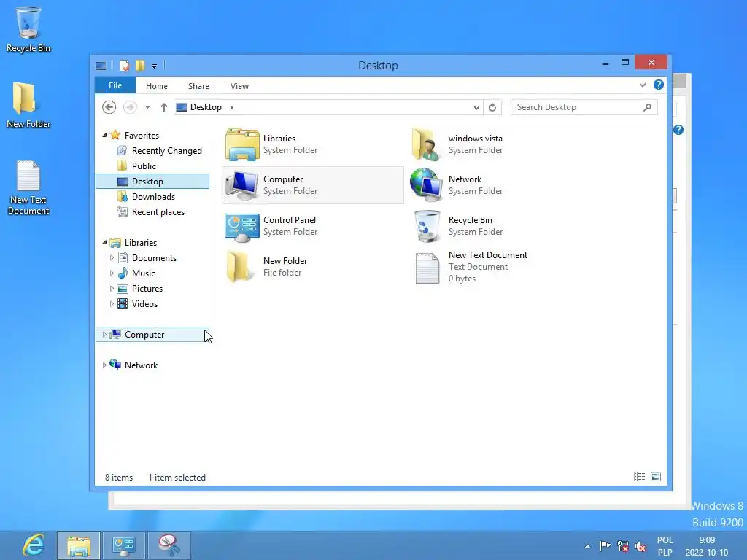Switch to large icons view in status bar
This screenshot has height=560, width=747.
click(656, 477)
